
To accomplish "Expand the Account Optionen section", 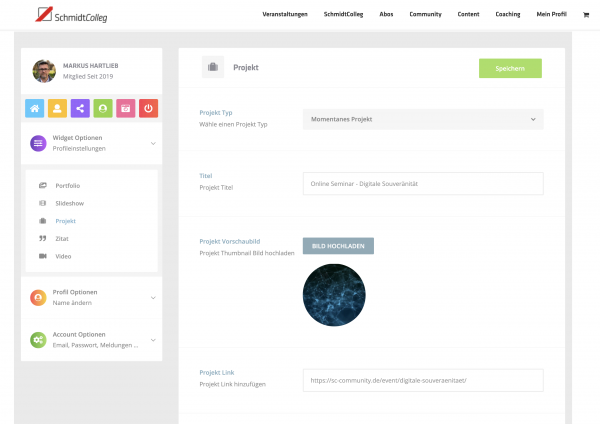I will 91,340.
